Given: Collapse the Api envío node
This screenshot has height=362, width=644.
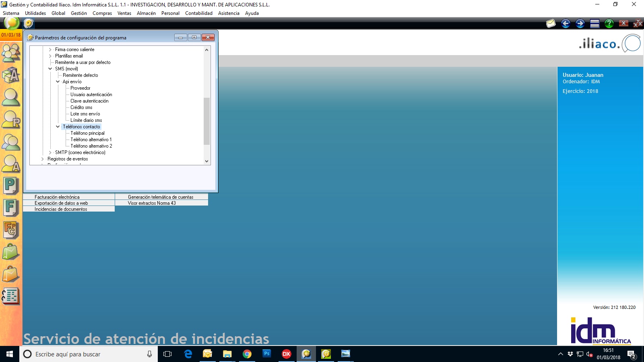Looking at the screenshot, I should pos(58,82).
